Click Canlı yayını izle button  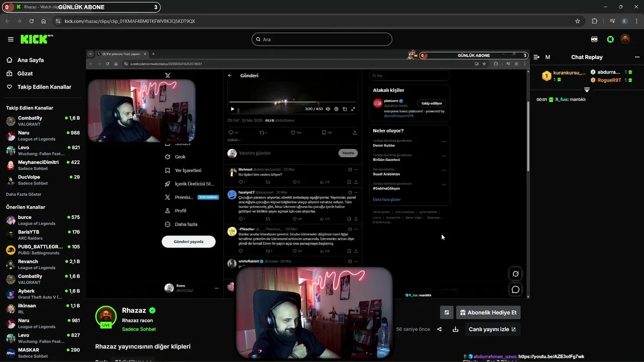click(x=492, y=329)
